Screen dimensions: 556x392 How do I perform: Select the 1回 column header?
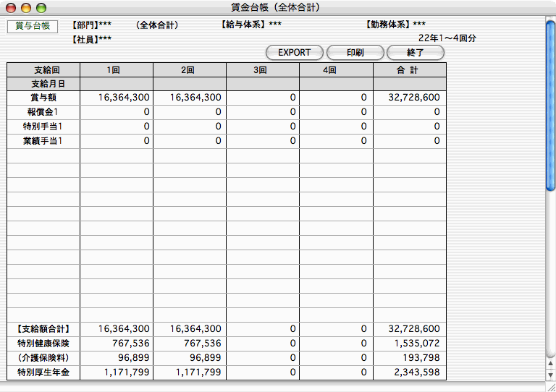pos(116,70)
